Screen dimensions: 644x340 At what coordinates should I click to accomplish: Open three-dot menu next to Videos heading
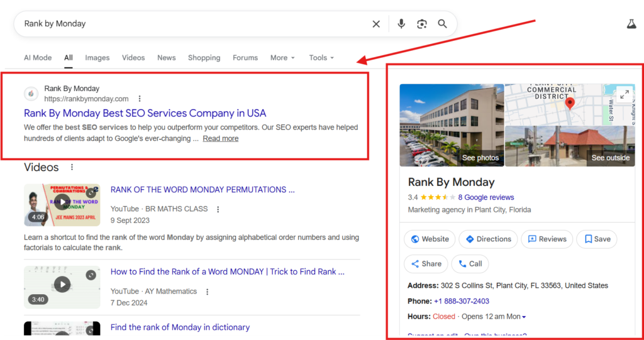click(x=72, y=167)
